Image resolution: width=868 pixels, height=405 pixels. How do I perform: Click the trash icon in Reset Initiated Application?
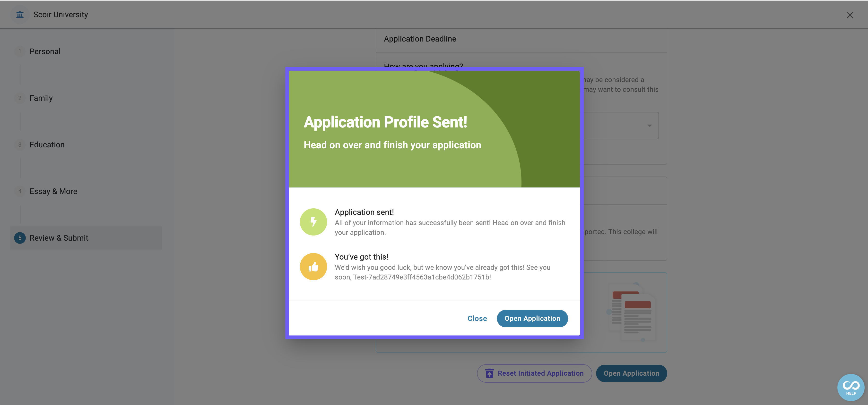[x=489, y=373]
